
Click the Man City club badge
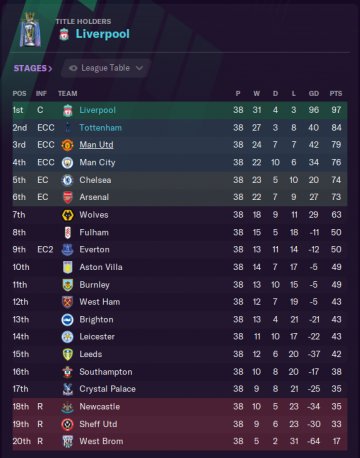[67, 163]
